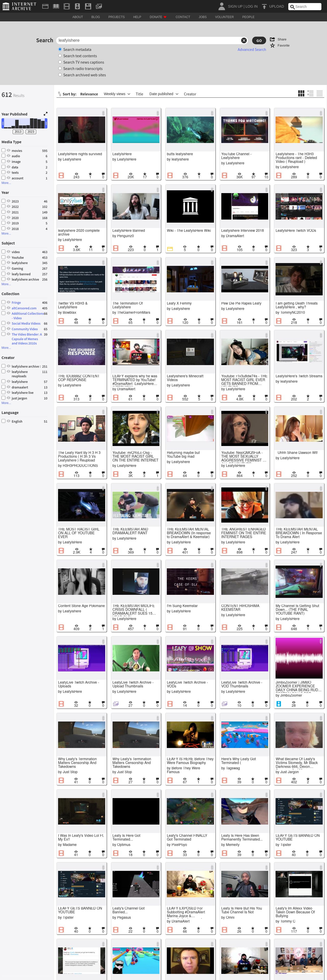Open the Software floppy disk icon
The width and height of the screenshot is (327, 980).
[88, 6]
